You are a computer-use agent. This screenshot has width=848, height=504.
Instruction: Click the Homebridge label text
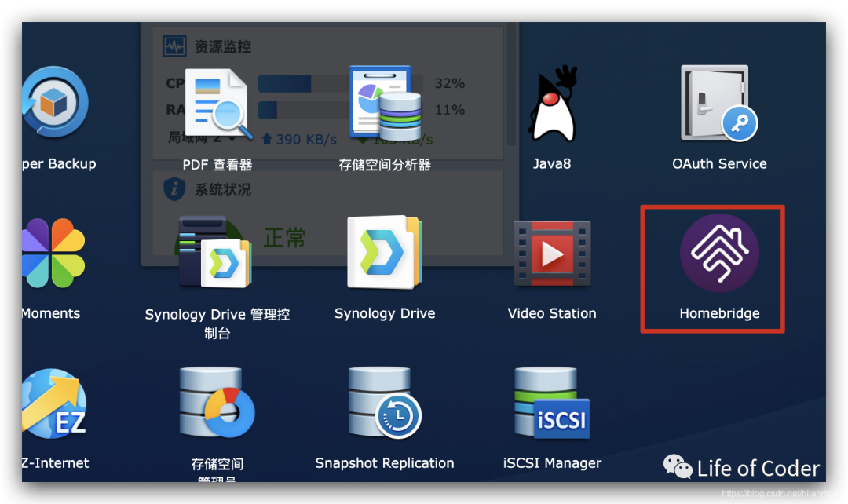pyautogui.click(x=719, y=313)
